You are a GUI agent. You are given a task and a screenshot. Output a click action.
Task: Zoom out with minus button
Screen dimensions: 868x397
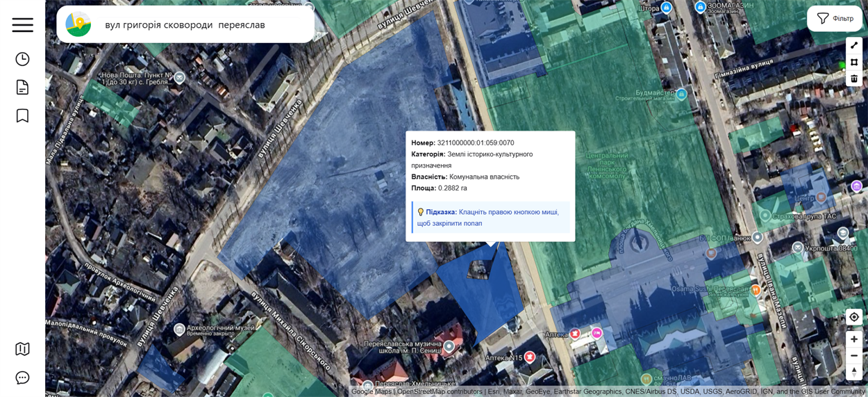pyautogui.click(x=854, y=356)
